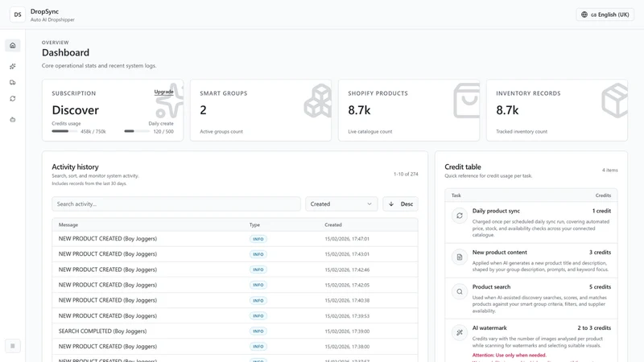Sort by the Message column header

[x=68, y=225]
